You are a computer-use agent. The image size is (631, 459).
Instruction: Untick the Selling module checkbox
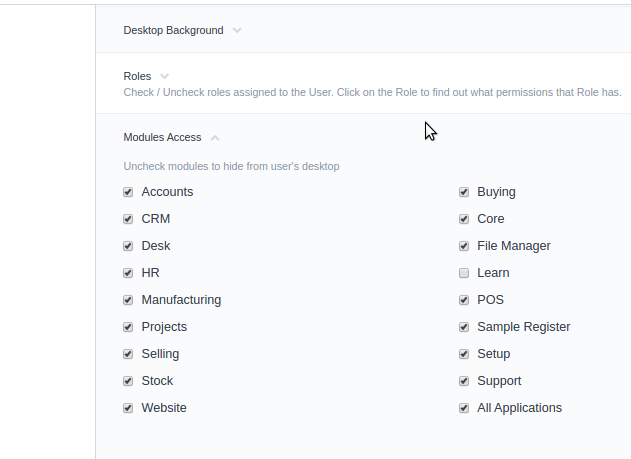(x=128, y=354)
